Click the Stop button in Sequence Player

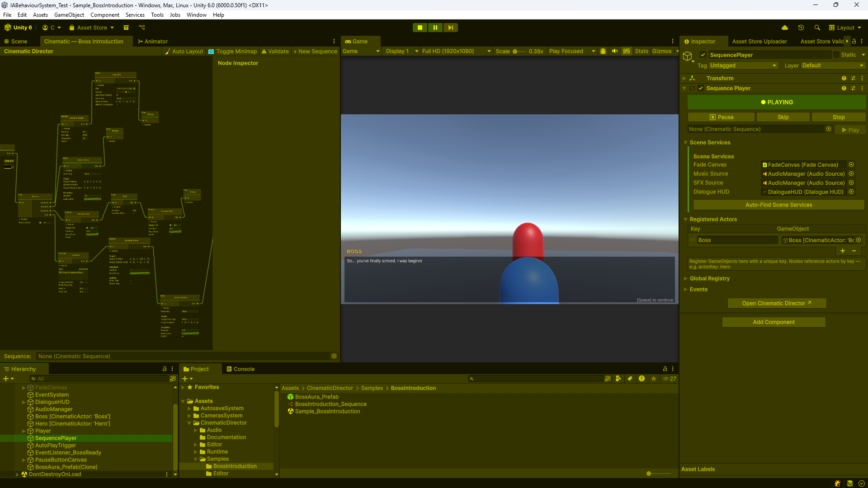pos(839,117)
